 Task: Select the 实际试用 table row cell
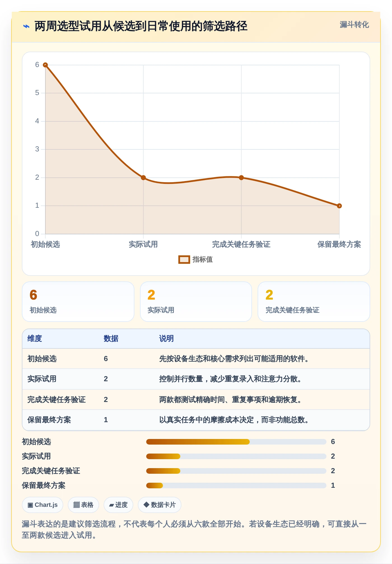tap(42, 379)
